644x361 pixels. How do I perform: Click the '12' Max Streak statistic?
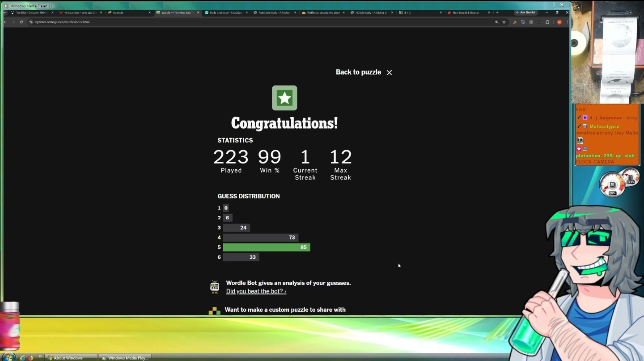click(341, 157)
